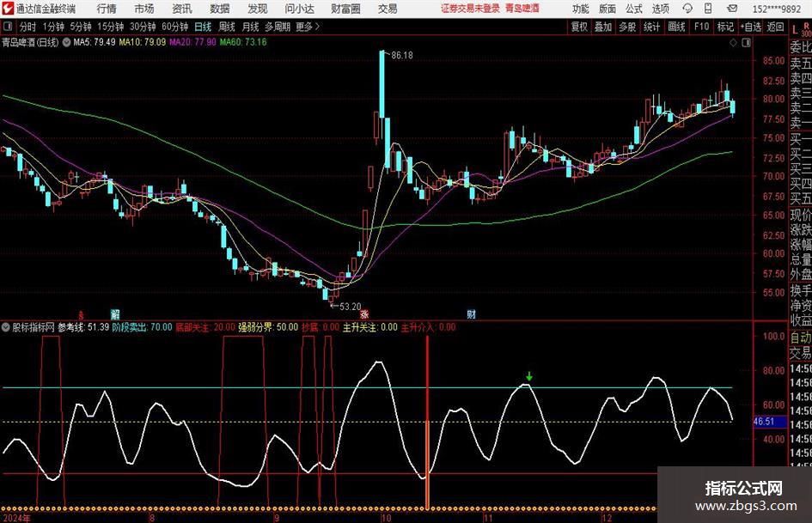Switch to the 月线 monthly tab
The height and width of the screenshot is (523, 812).
click(251, 27)
